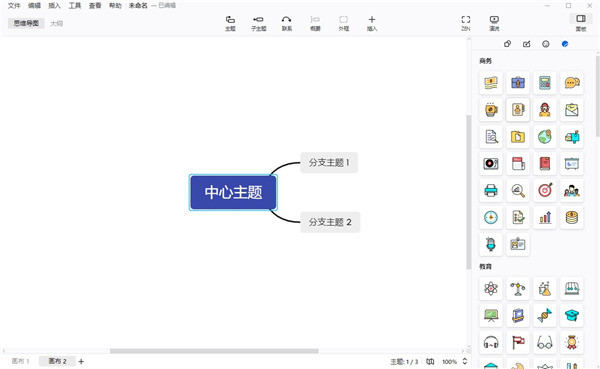Switch to the 画布 1 sheet tab
The width and height of the screenshot is (600, 369).
click(20, 361)
